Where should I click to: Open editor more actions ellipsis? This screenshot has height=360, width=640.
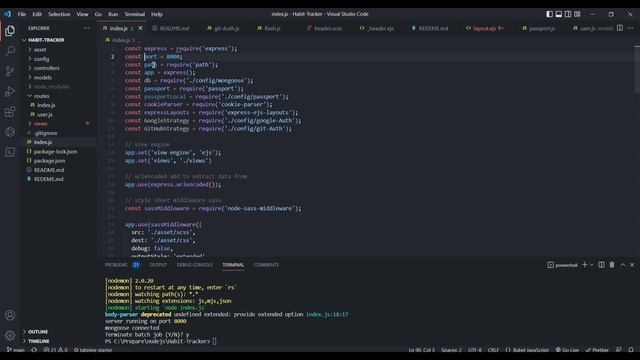pos(631,28)
